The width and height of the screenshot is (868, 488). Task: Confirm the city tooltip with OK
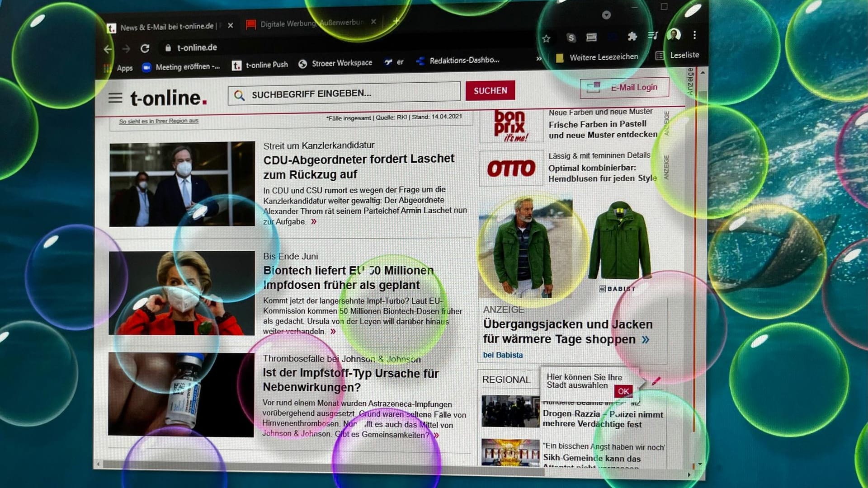click(623, 391)
